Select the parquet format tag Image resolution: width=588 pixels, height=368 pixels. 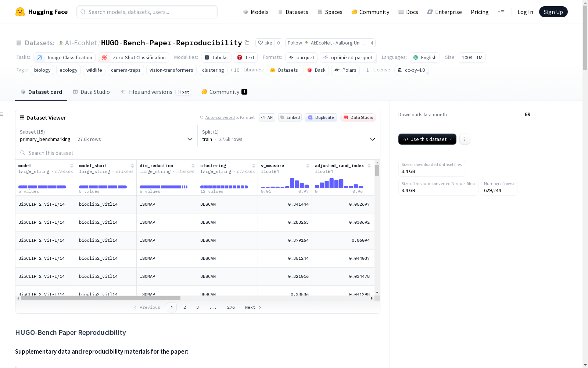pos(301,57)
